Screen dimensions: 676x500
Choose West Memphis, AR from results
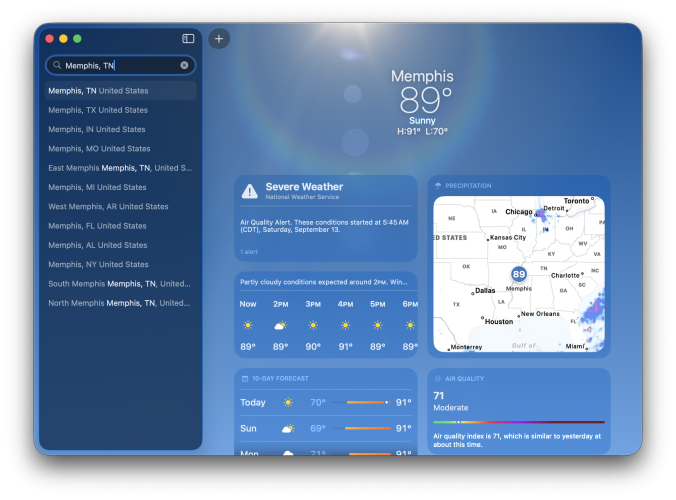108,207
